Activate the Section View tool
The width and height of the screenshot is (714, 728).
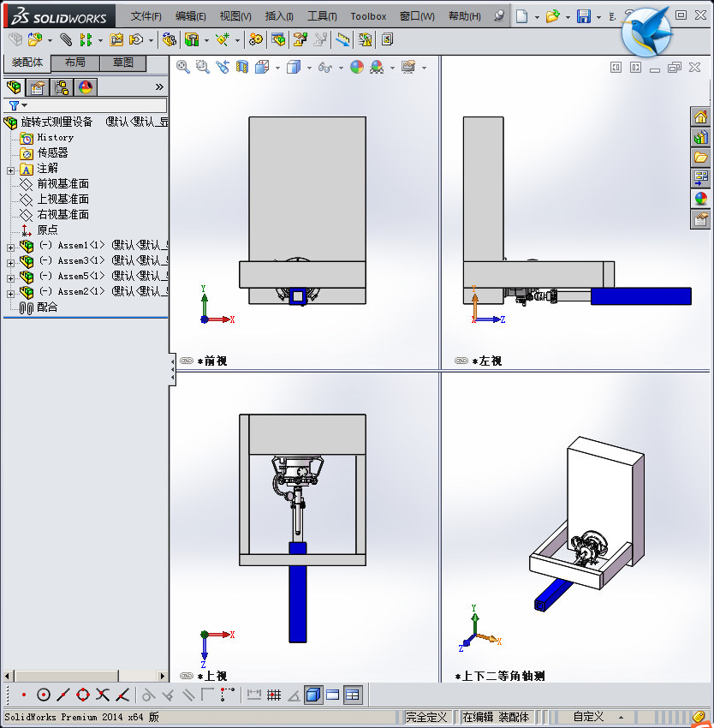coord(242,68)
